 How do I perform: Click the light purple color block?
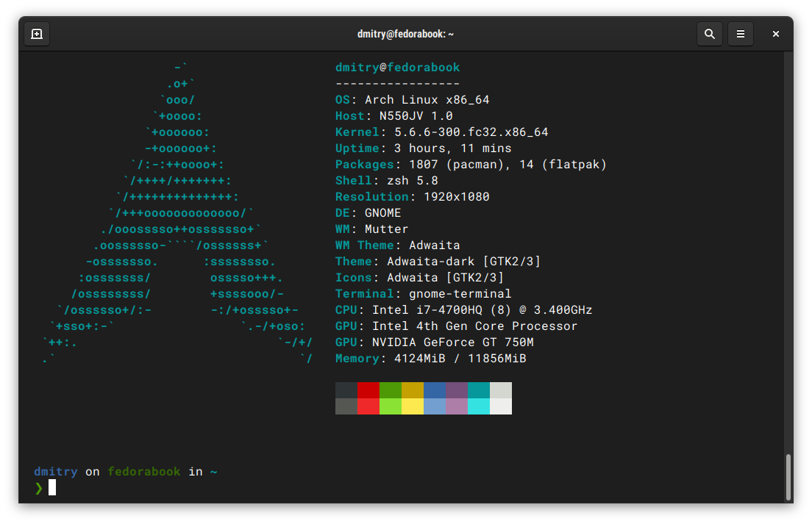point(457,406)
